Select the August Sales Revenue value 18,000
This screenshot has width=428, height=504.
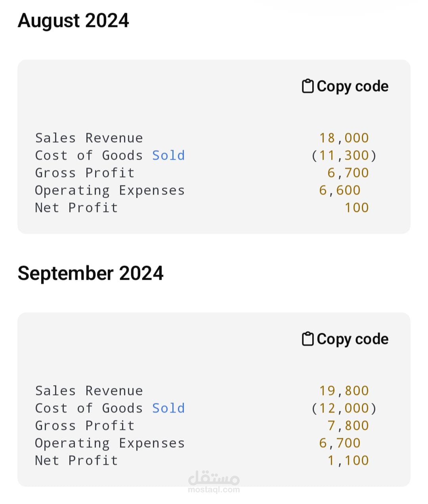tap(344, 138)
